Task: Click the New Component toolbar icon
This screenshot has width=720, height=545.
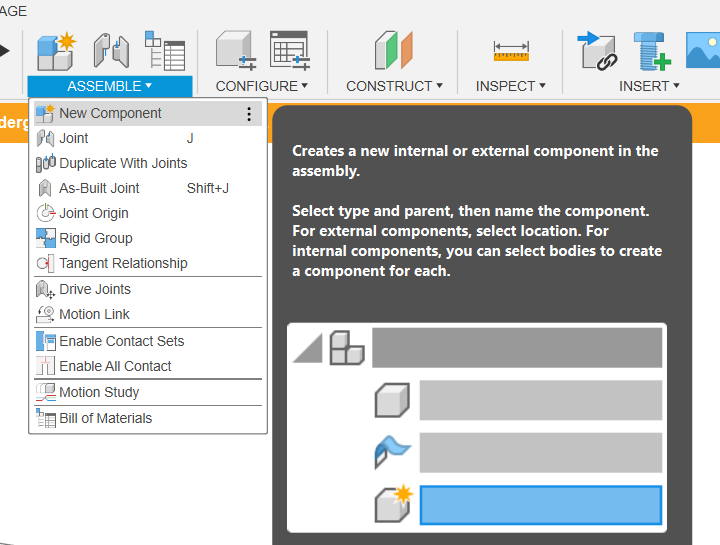Action: click(x=56, y=51)
